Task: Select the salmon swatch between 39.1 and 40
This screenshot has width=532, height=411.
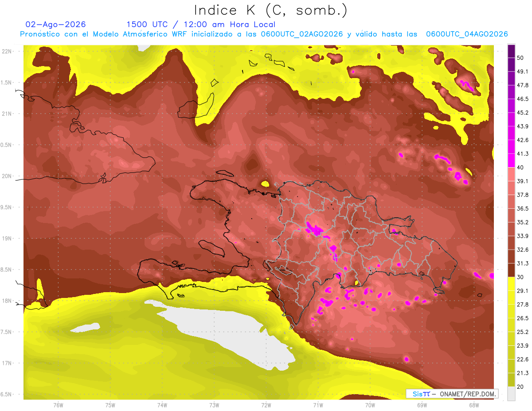Action: click(x=511, y=174)
